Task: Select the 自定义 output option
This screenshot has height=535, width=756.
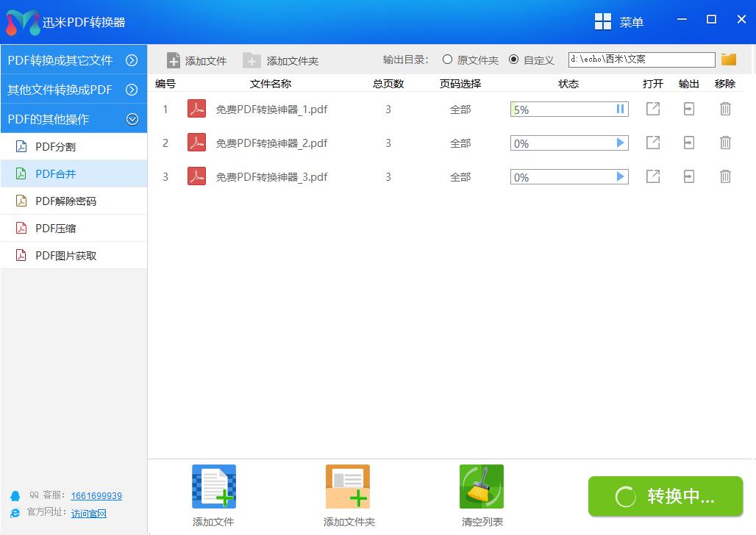Action: [x=514, y=60]
